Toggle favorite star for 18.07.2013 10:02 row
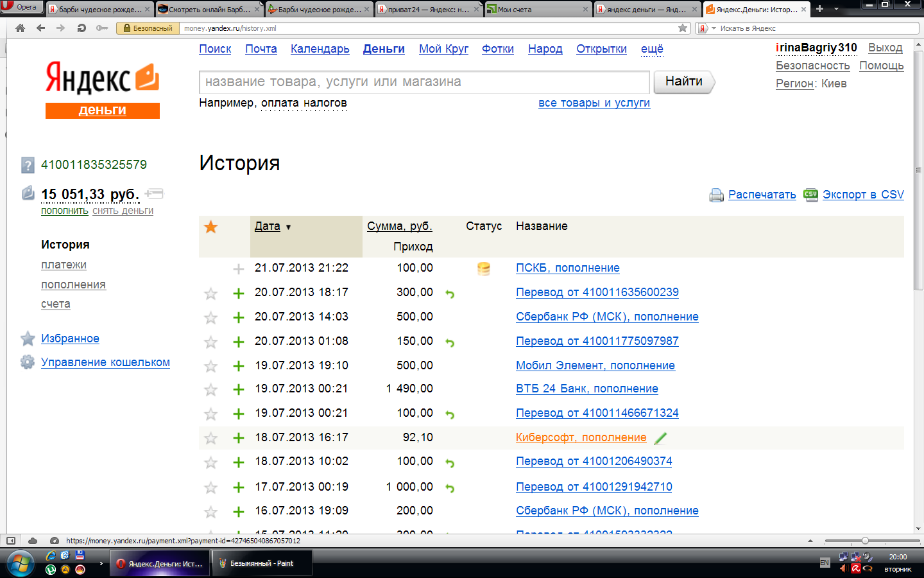 click(210, 462)
